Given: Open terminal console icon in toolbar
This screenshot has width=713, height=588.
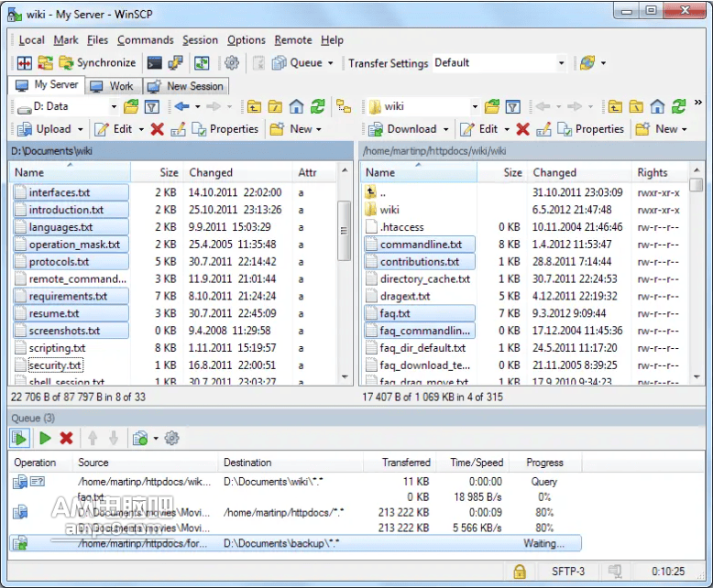Looking at the screenshot, I should pyautogui.click(x=155, y=62).
